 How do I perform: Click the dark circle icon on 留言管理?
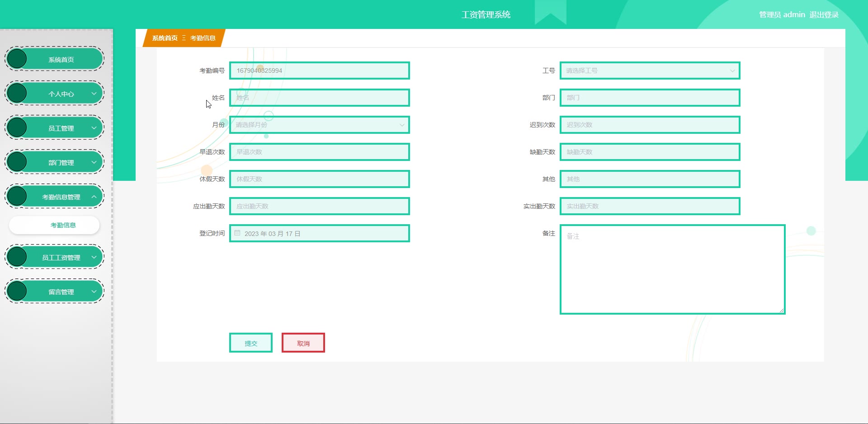(x=17, y=291)
